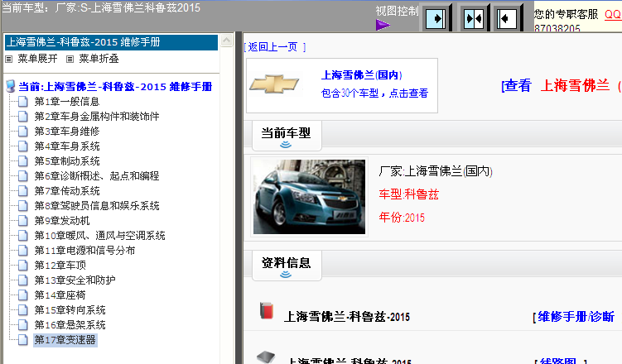Screen dimensions: 622x364
Task: Open chapter 第9章发动机
Action: (62, 221)
